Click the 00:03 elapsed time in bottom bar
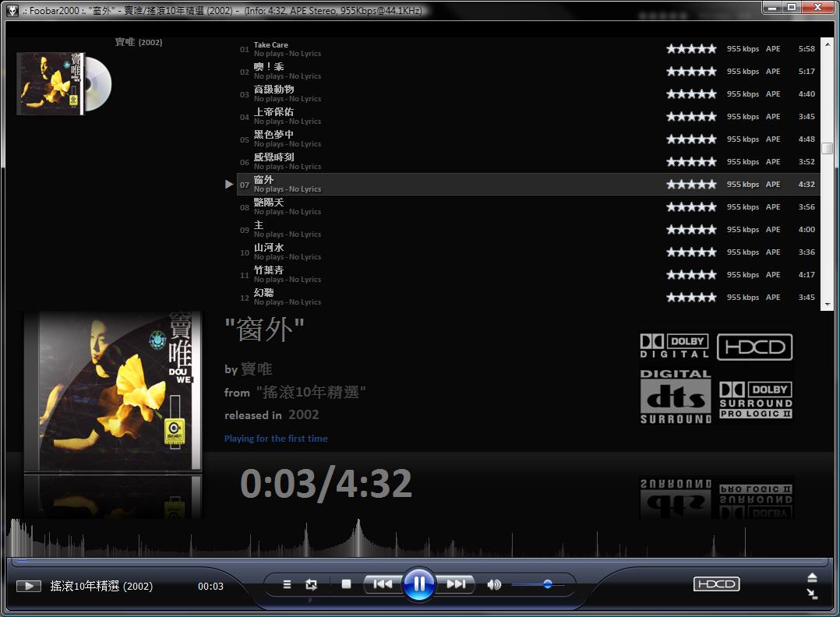840x617 pixels. click(x=210, y=586)
